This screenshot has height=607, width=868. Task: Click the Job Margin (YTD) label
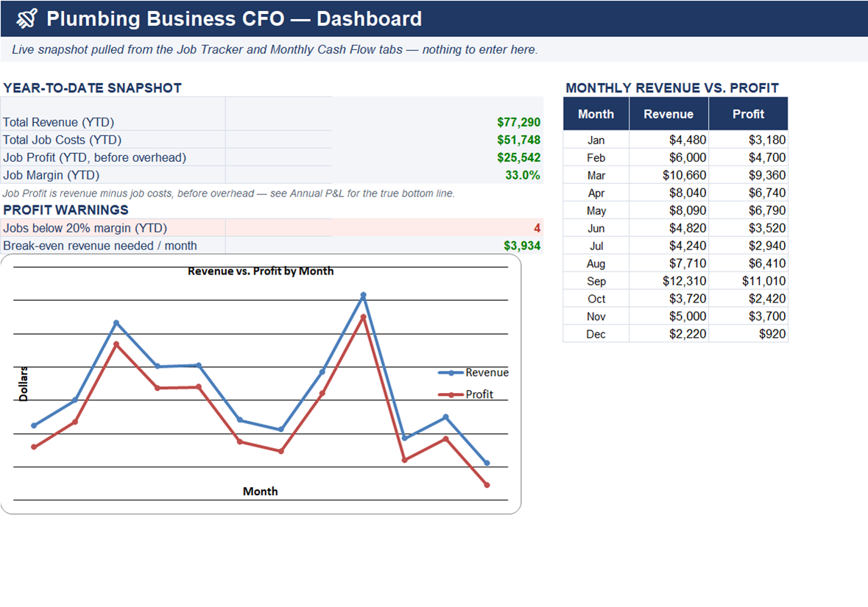click(52, 175)
